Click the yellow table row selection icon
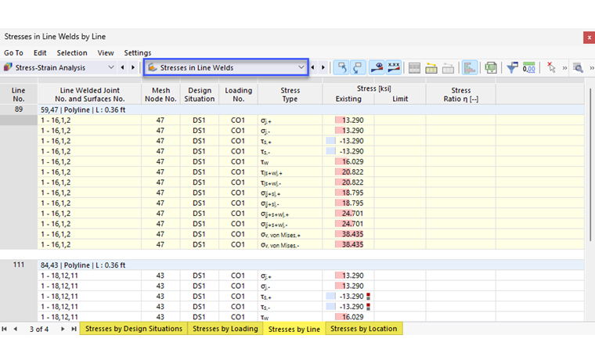Screen dimensions: 595x364 [x=431, y=68]
